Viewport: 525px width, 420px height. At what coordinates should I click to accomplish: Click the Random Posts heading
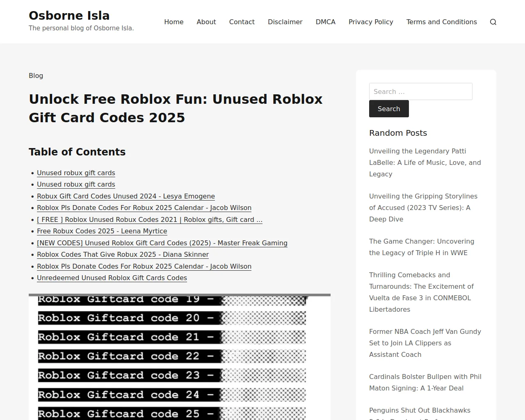[398, 133]
